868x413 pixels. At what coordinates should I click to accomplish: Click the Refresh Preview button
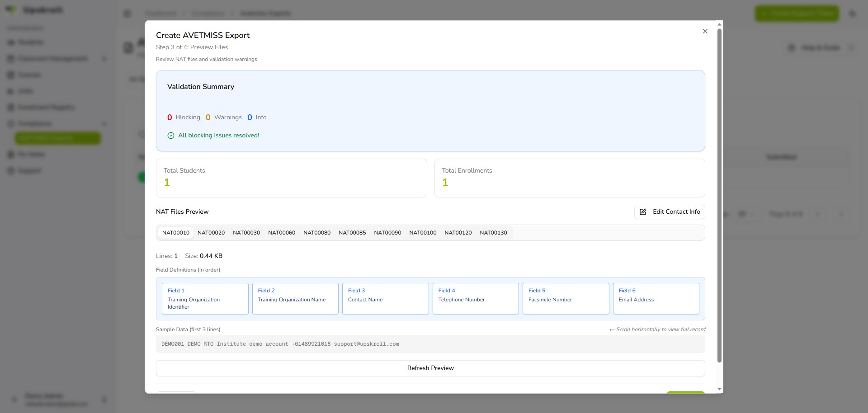tap(430, 368)
